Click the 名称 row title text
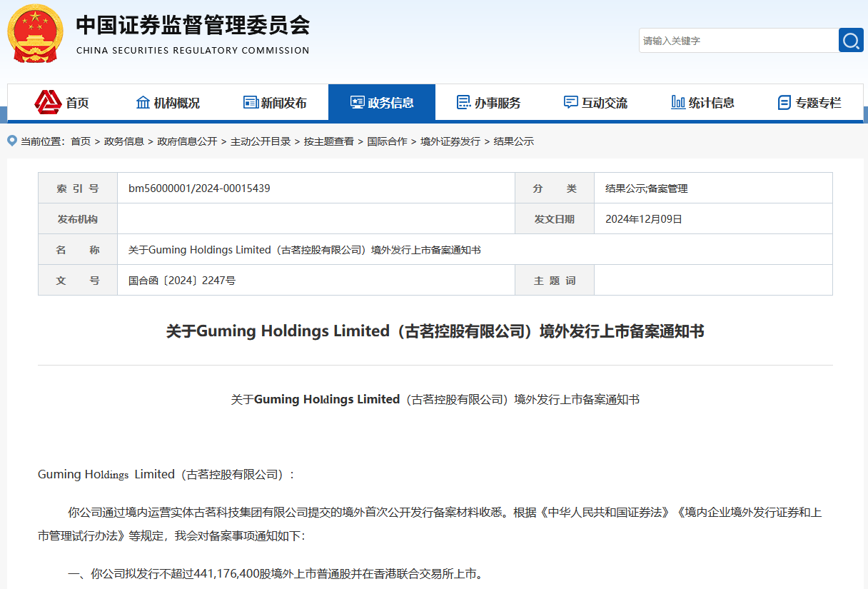This screenshot has width=868, height=589. coord(305,250)
